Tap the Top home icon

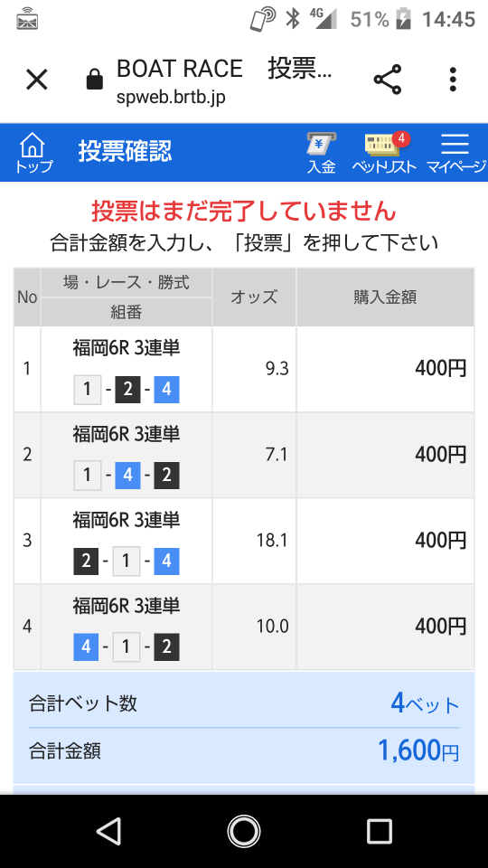tap(33, 152)
